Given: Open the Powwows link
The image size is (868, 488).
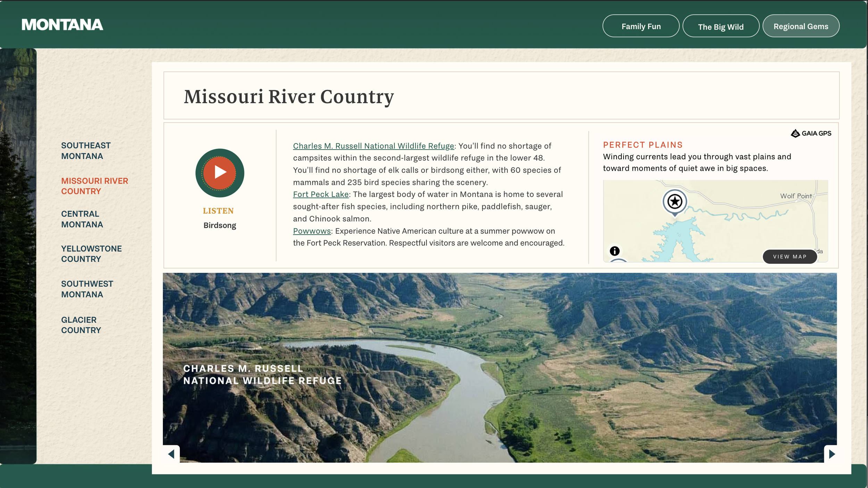Looking at the screenshot, I should tap(311, 231).
